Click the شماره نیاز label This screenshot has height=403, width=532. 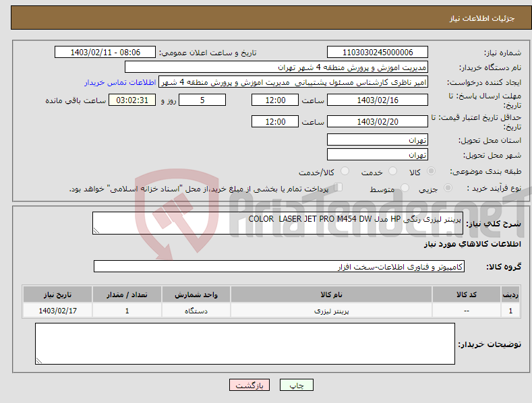click(502, 53)
